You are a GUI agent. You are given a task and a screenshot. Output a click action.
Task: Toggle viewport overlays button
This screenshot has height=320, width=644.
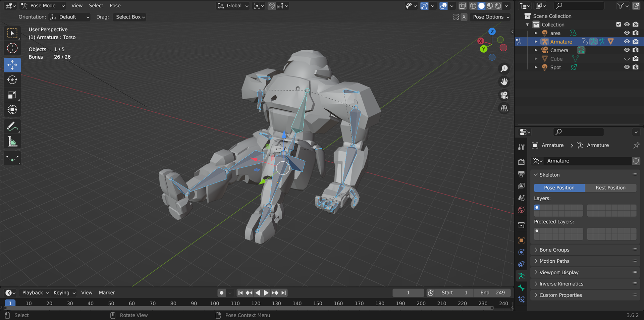click(443, 6)
